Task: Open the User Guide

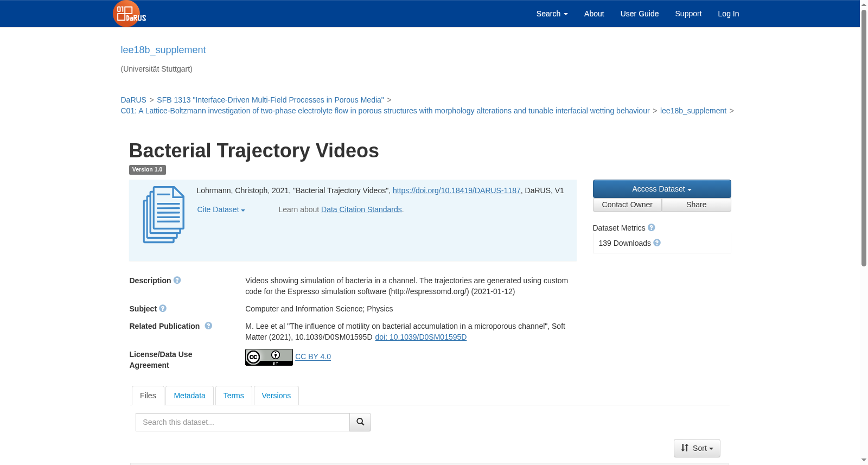Action: [640, 14]
